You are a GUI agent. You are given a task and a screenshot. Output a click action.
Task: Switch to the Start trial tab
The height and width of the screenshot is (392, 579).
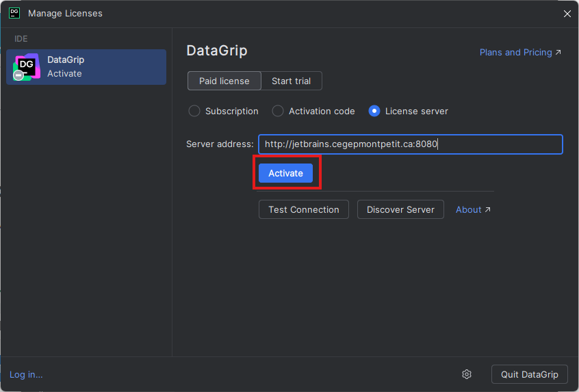click(x=291, y=81)
